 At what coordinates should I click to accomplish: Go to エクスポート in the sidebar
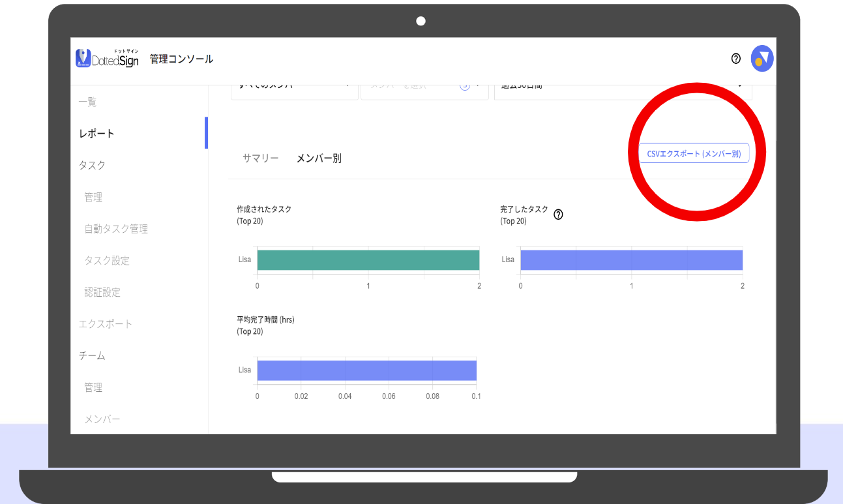click(x=106, y=323)
